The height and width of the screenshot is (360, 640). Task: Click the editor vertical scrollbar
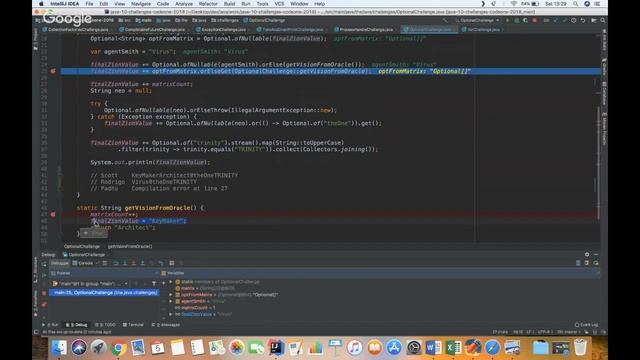[598, 163]
